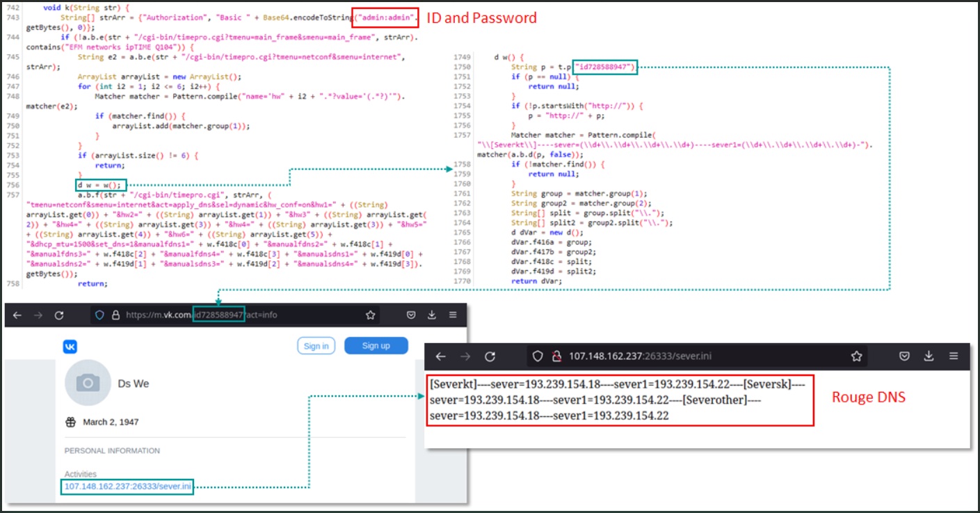Focus the m.vk.com address bar
Screen dimensions: 980x513
coord(236,315)
